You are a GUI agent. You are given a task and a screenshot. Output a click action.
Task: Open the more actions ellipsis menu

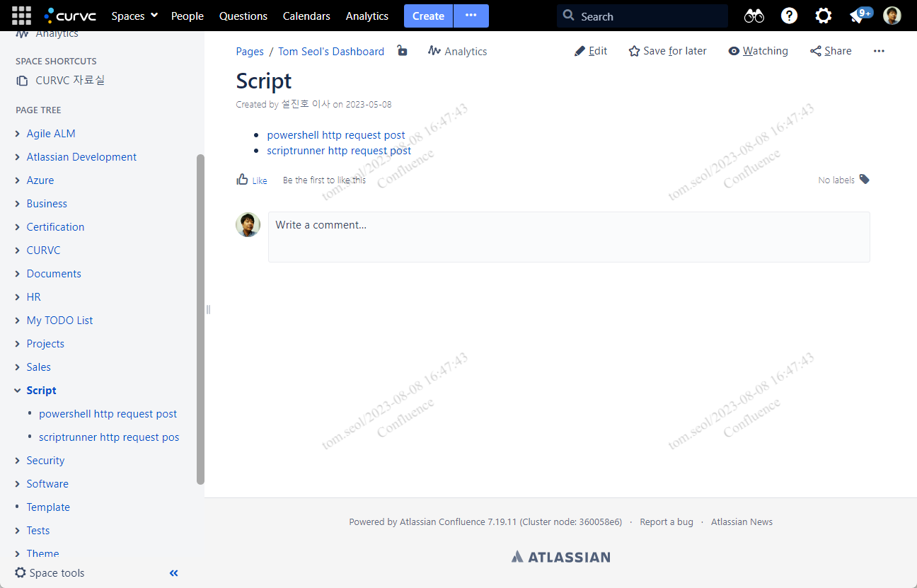pyautogui.click(x=879, y=51)
